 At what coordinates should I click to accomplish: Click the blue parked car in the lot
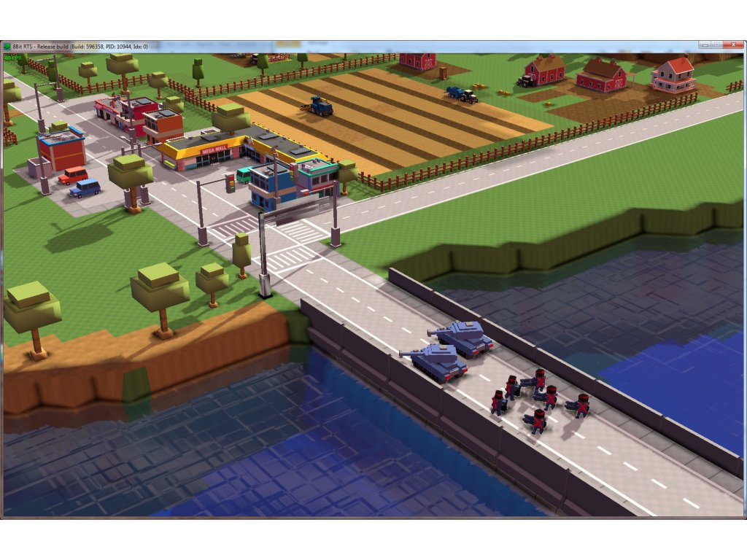click(85, 188)
